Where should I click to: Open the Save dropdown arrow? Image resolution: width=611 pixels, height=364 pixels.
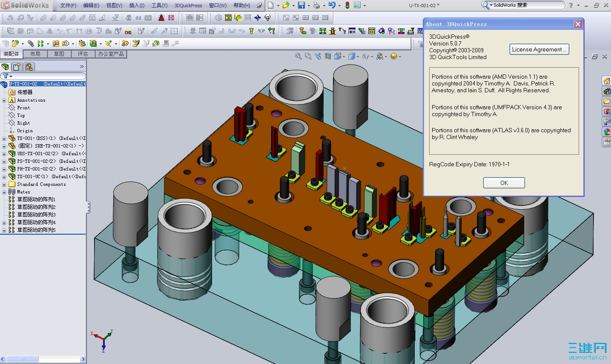pyautogui.click(x=309, y=6)
